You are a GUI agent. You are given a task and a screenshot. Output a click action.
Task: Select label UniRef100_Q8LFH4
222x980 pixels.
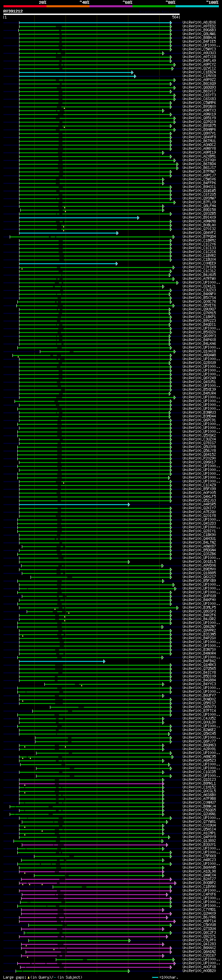point(199,206)
